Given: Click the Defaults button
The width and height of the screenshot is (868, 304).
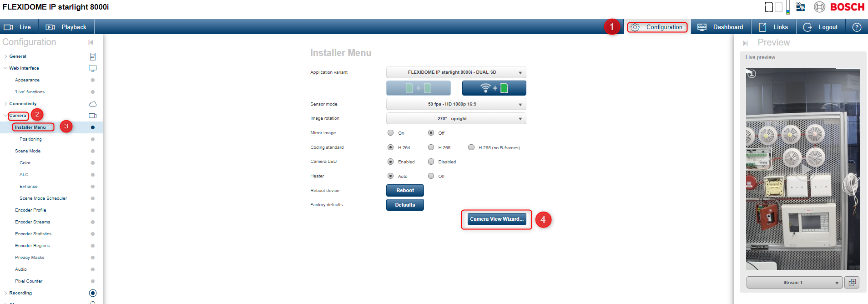Looking at the screenshot, I should [405, 205].
